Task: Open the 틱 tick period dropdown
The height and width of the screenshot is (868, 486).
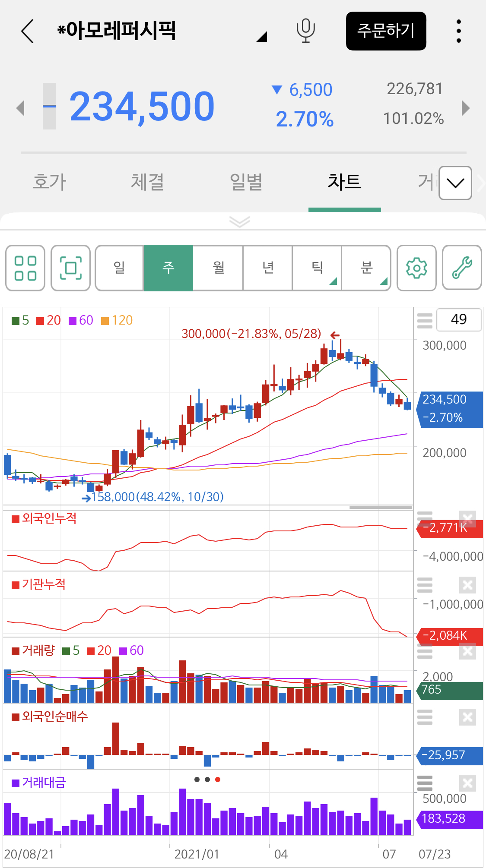Action: tap(317, 268)
